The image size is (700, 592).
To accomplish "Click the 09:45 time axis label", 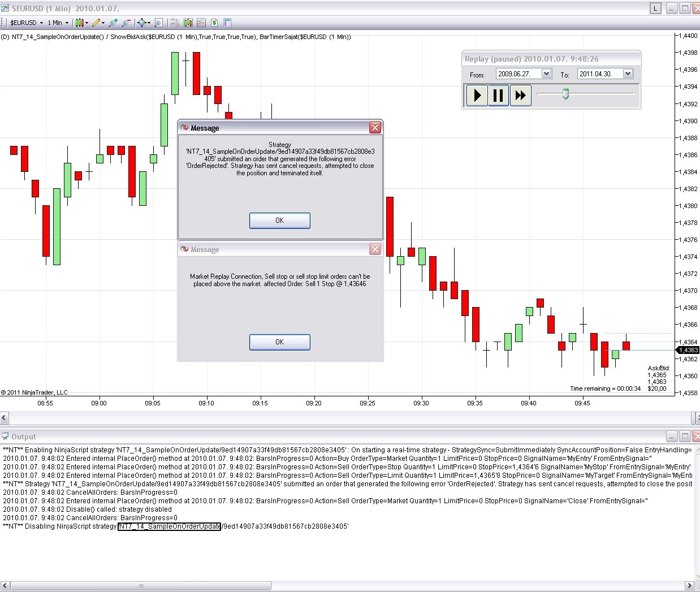I will [x=582, y=403].
